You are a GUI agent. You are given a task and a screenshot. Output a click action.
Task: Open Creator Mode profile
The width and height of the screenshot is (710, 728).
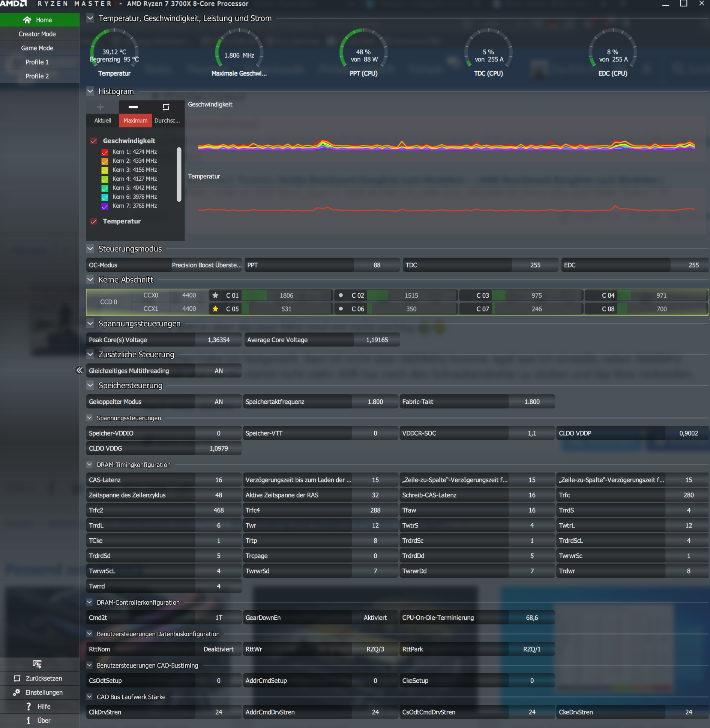(39, 34)
